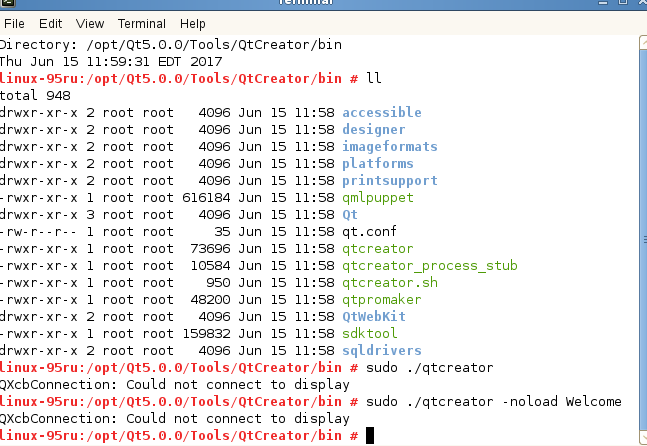
Task: Open the File menu
Action: coord(14,24)
